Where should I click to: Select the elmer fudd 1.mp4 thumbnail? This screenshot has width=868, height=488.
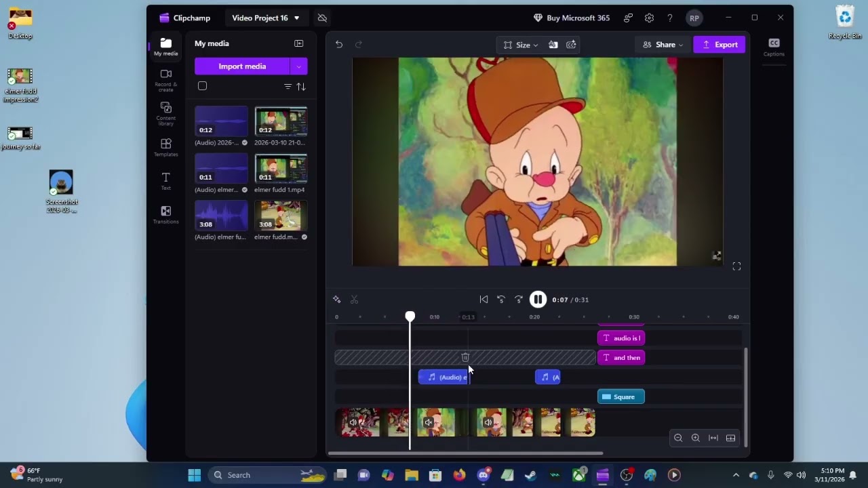[x=281, y=168]
